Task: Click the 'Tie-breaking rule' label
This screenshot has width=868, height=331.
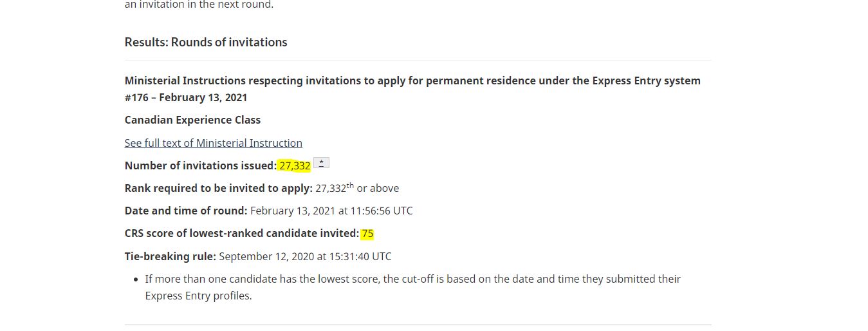Action: 171,256
